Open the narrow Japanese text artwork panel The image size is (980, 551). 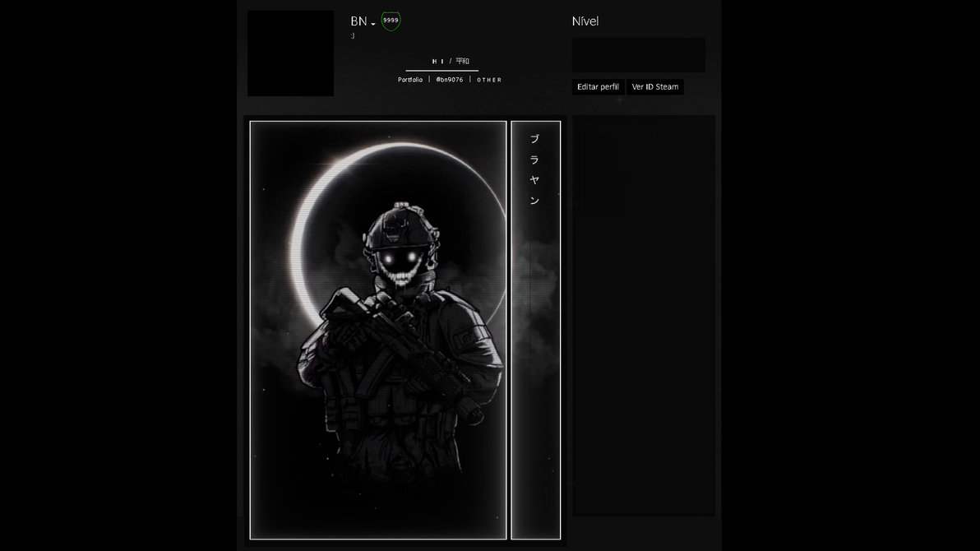(x=535, y=331)
